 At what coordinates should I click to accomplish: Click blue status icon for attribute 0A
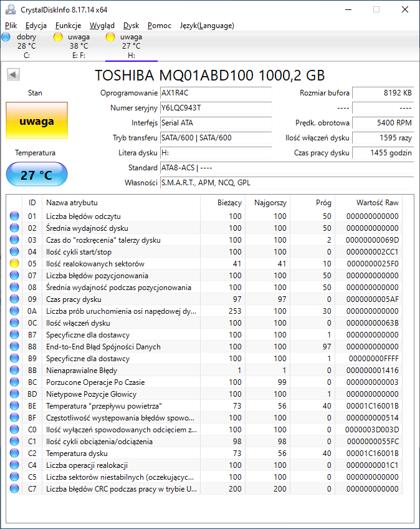pyautogui.click(x=14, y=311)
